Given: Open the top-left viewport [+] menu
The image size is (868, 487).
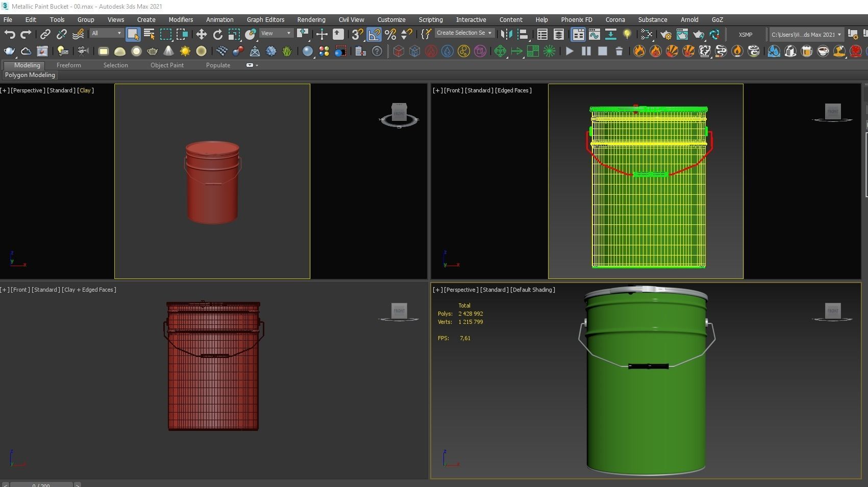Looking at the screenshot, I should pos(5,90).
